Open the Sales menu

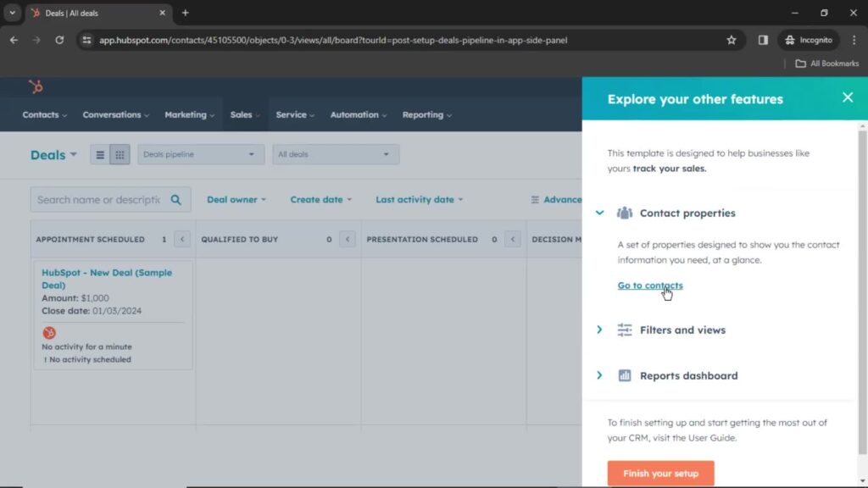tap(245, 114)
